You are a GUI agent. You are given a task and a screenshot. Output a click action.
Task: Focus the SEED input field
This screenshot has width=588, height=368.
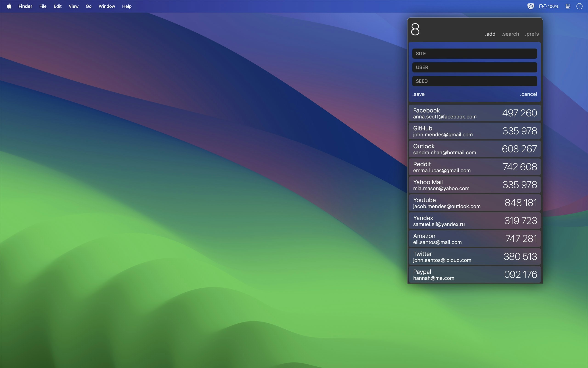point(475,81)
